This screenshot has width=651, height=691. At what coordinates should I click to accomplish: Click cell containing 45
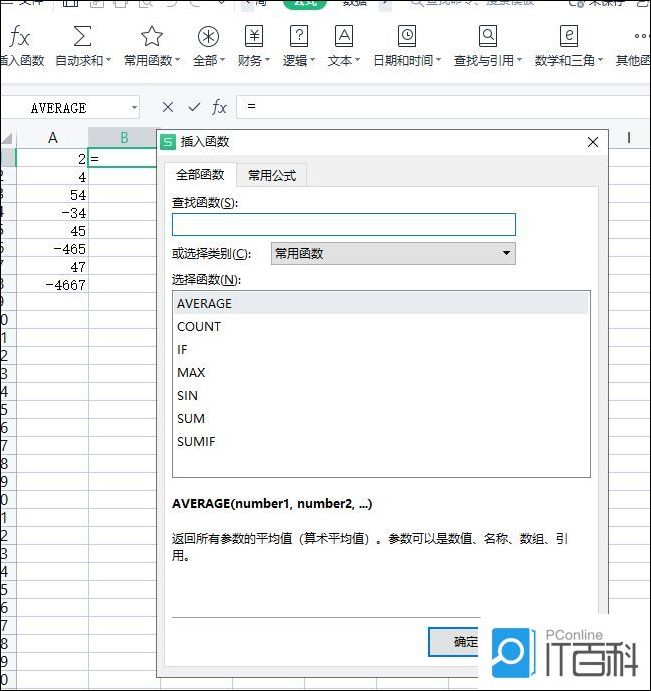(52, 231)
